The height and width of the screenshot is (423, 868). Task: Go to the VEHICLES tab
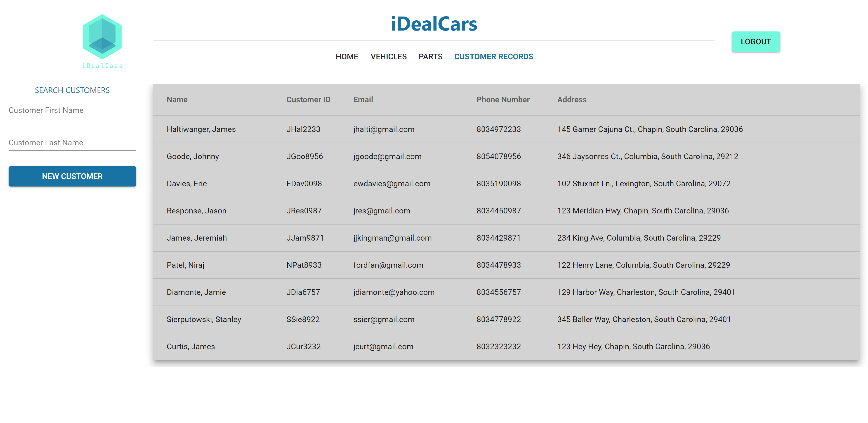pyautogui.click(x=389, y=57)
